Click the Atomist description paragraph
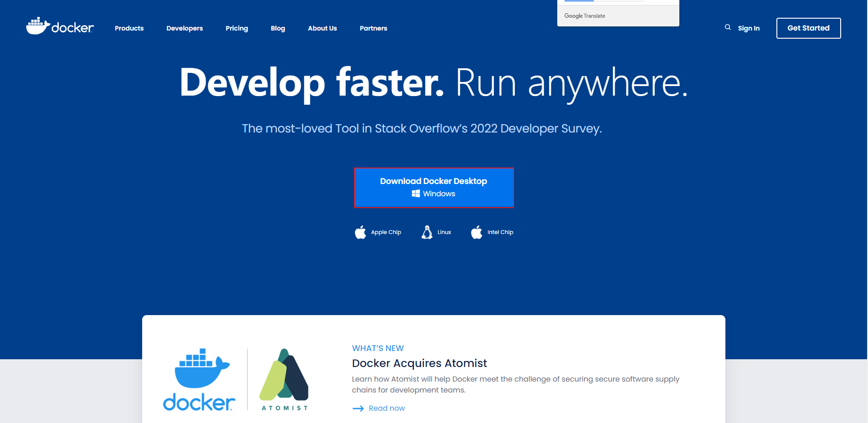This screenshot has width=868, height=423. click(x=516, y=384)
